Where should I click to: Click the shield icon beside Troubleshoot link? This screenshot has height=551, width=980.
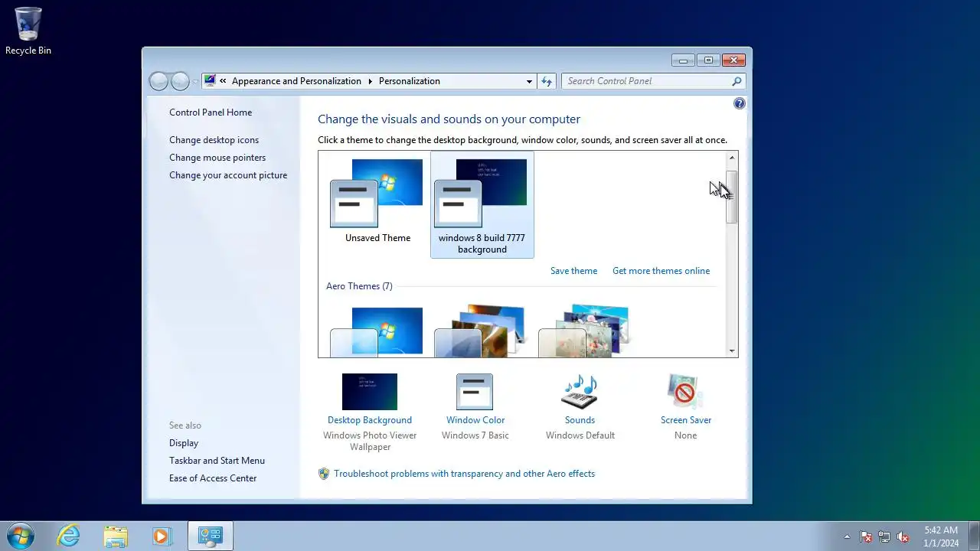pyautogui.click(x=324, y=474)
